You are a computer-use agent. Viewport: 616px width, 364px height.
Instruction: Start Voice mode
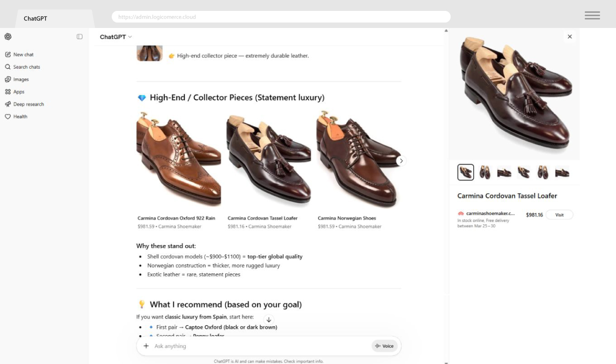coord(384,346)
